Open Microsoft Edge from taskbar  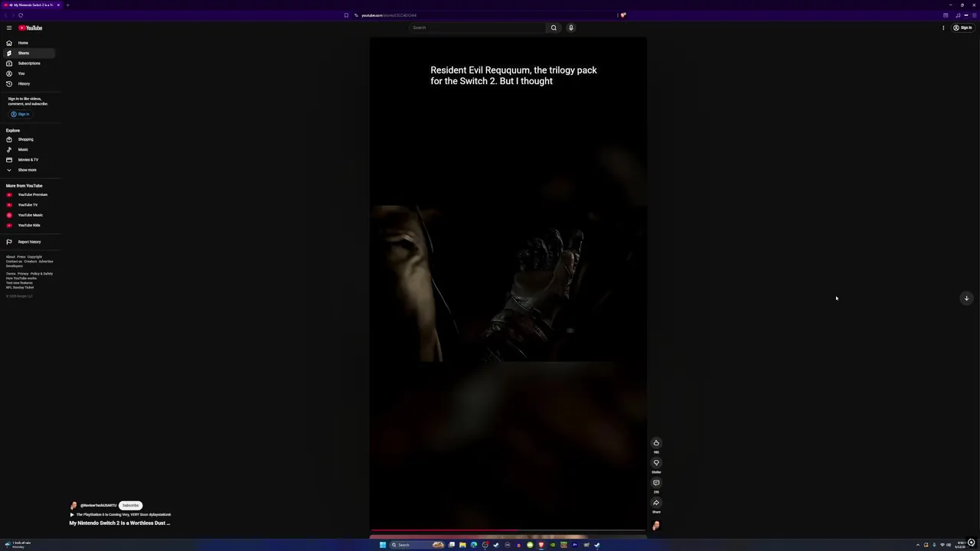click(x=474, y=545)
